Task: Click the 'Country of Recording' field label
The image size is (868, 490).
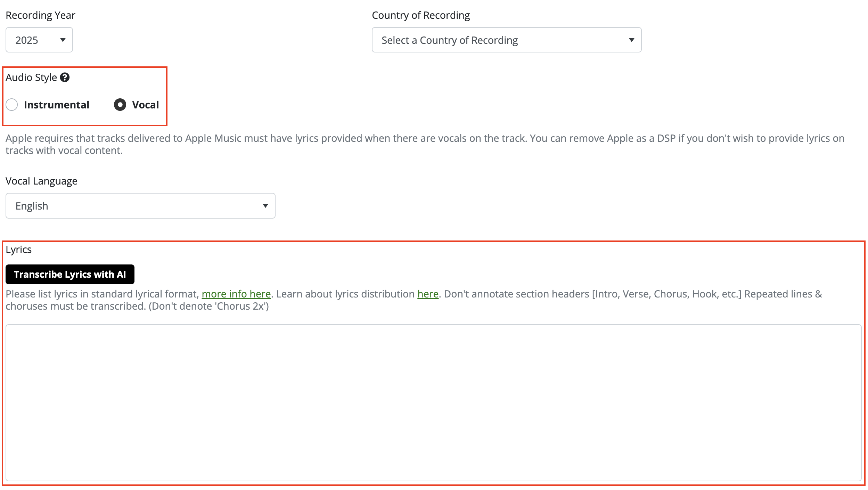Action: pyautogui.click(x=420, y=15)
